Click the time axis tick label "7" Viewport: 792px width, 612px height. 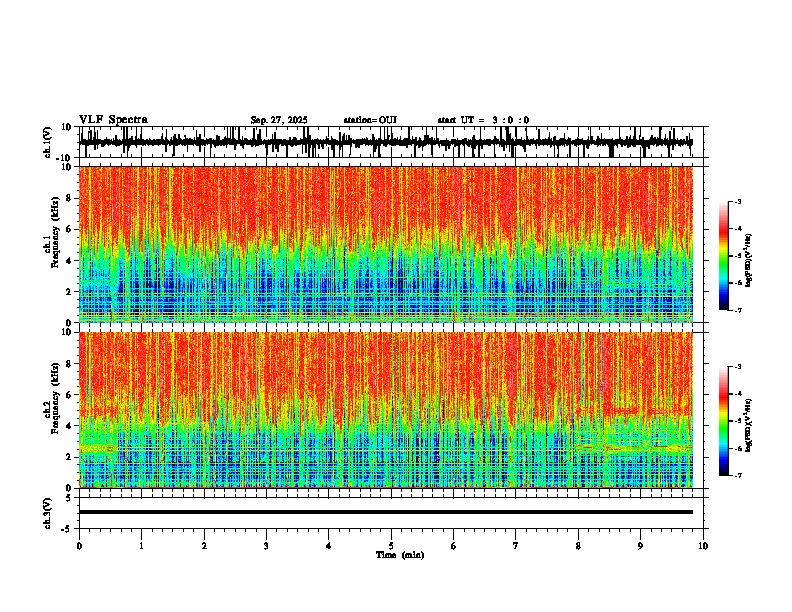516,546
